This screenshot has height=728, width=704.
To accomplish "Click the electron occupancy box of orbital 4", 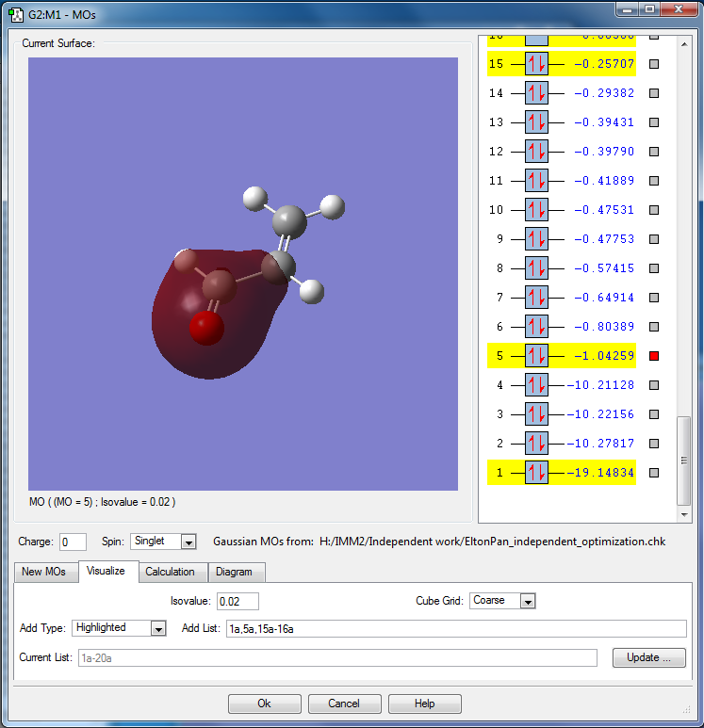I will click(x=536, y=385).
